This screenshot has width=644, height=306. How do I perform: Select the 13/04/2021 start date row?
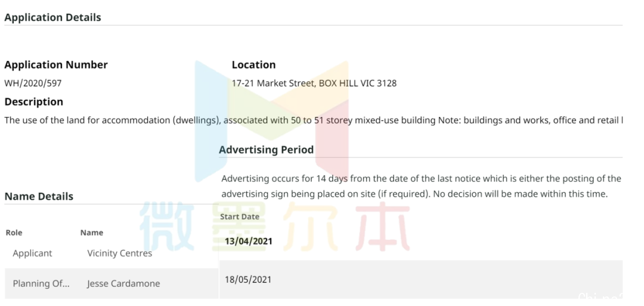click(421, 241)
